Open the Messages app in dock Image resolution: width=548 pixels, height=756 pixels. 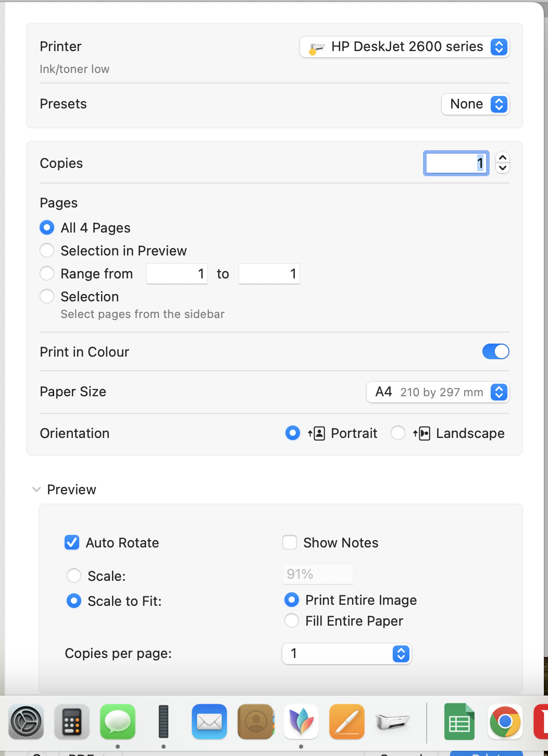(118, 722)
